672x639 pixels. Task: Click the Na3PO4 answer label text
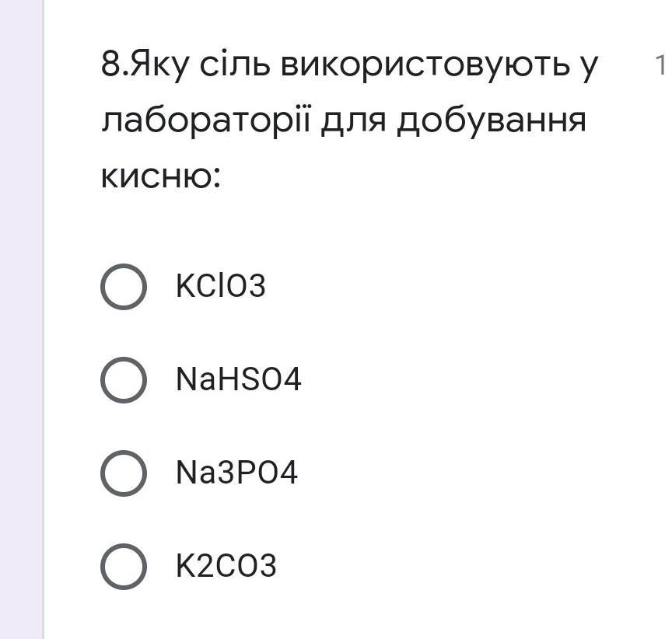236,473
